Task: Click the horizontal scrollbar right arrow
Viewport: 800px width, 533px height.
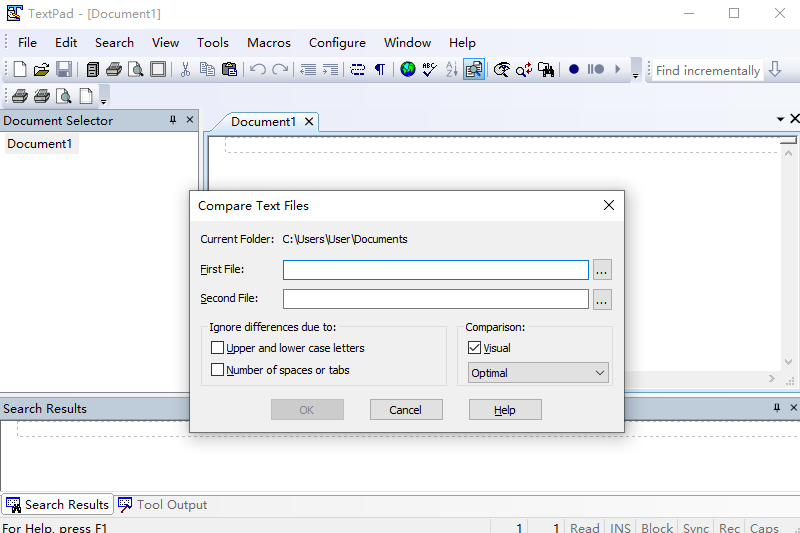Action: pos(771,379)
